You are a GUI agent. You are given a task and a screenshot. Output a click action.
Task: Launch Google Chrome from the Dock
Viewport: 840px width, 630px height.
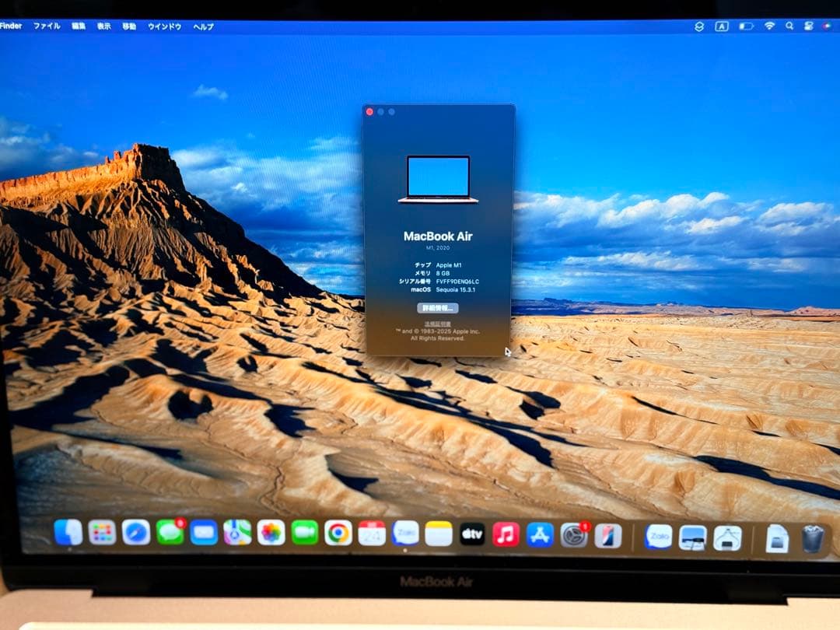[340, 535]
